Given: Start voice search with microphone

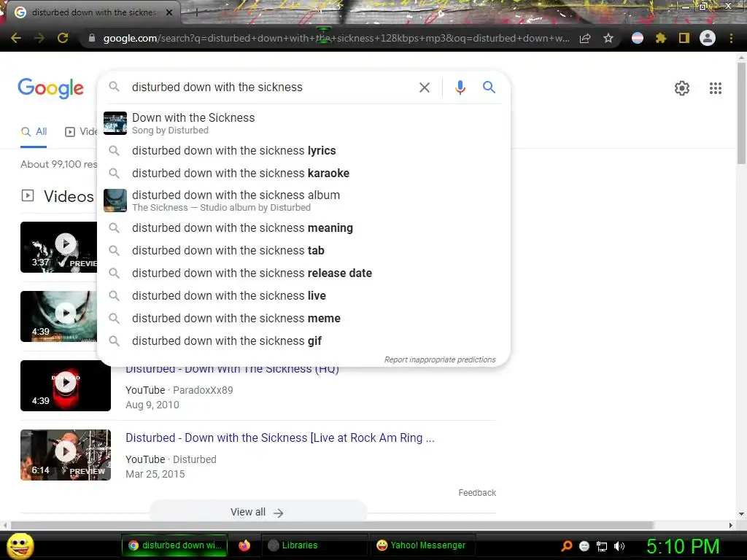Looking at the screenshot, I should click(460, 87).
